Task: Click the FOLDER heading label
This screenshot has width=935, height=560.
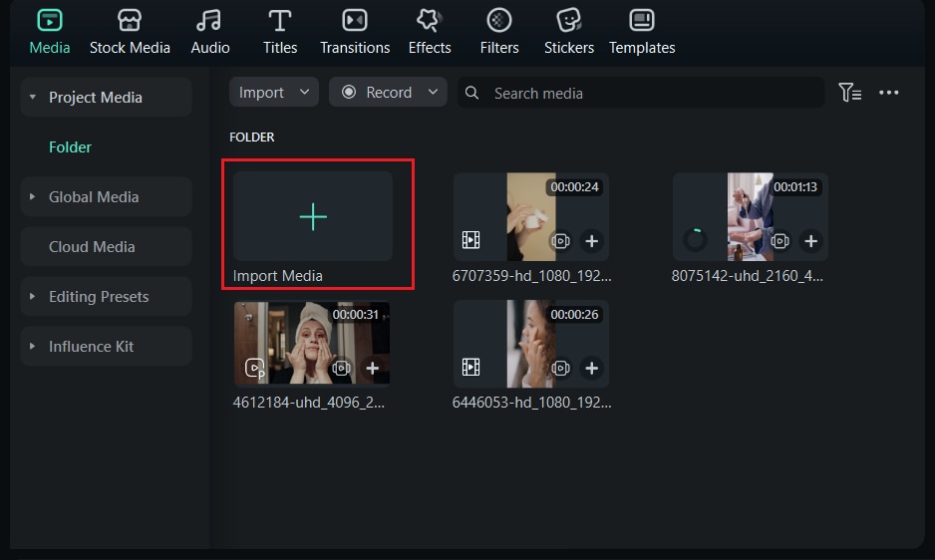Action: click(251, 138)
